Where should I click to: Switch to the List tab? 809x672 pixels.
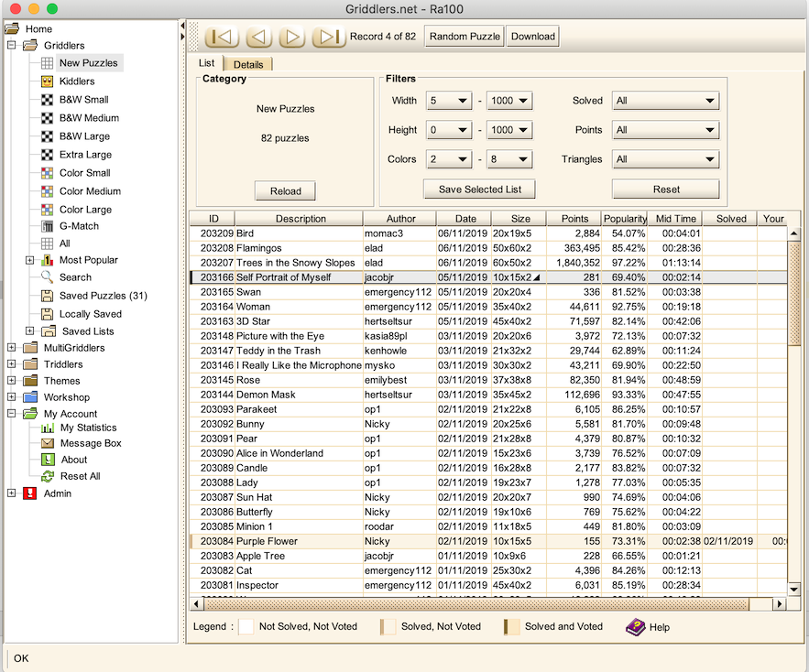point(206,63)
